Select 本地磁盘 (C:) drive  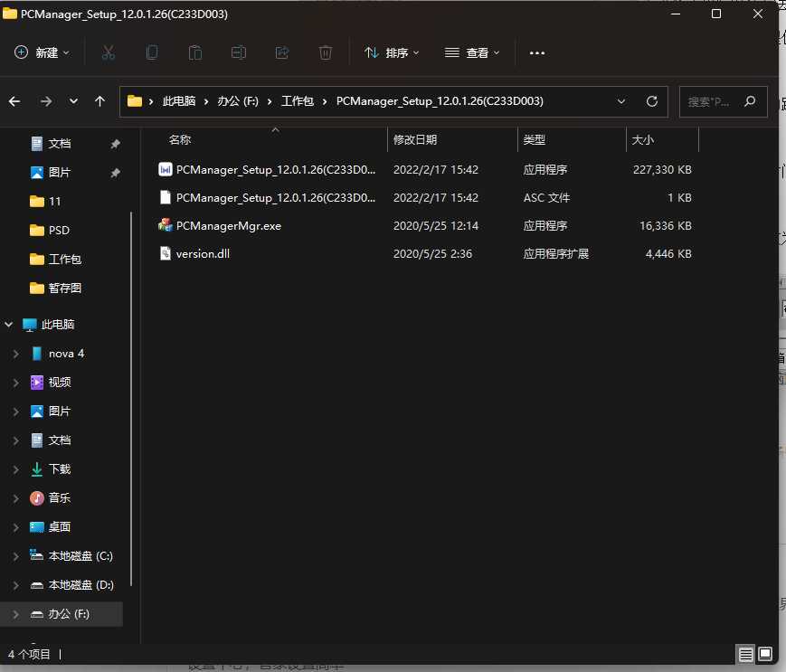coord(80,556)
